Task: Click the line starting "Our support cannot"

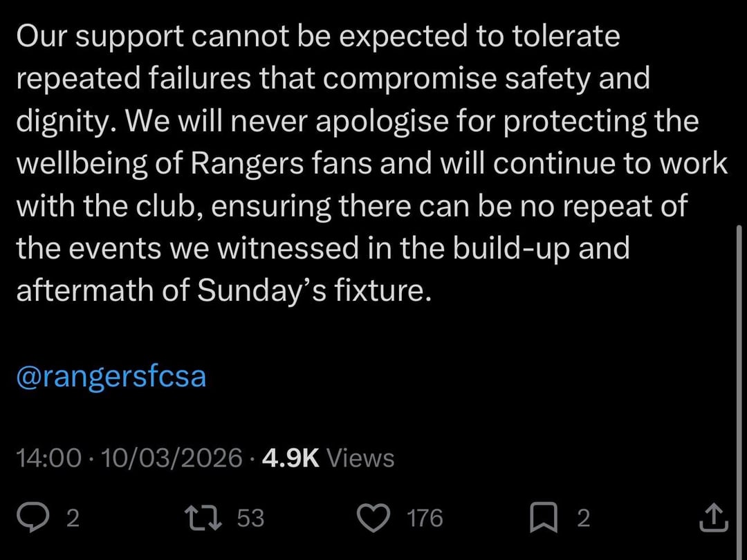Action: (318, 37)
